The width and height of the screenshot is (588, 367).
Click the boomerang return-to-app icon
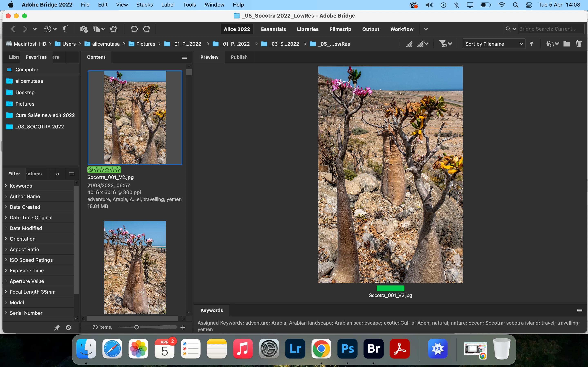65,29
